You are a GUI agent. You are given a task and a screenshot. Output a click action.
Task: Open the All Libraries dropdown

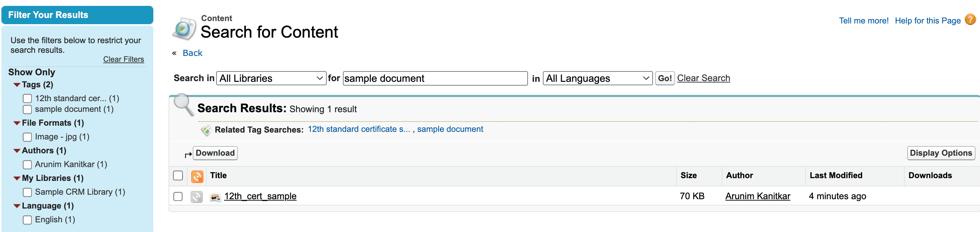click(271, 78)
